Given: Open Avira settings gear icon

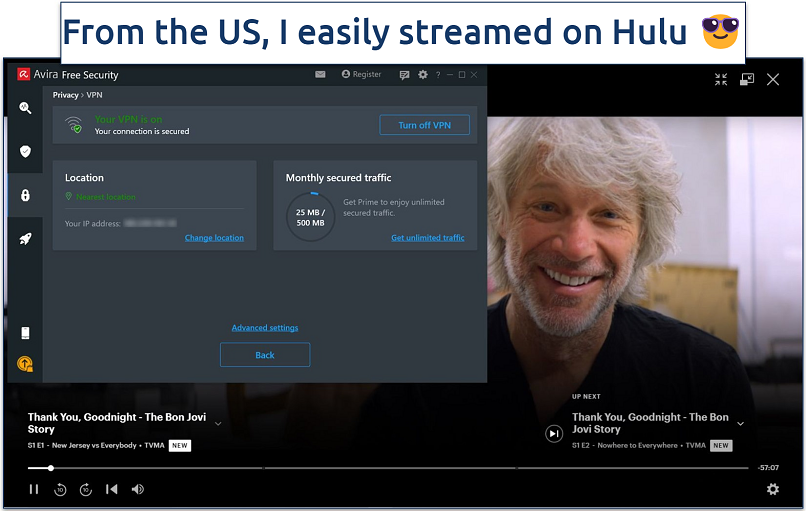Looking at the screenshot, I should pyautogui.click(x=423, y=74).
